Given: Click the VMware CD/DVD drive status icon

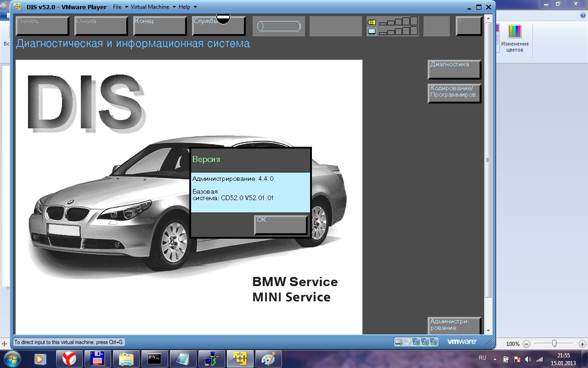Looking at the screenshot, I should point(407,342).
